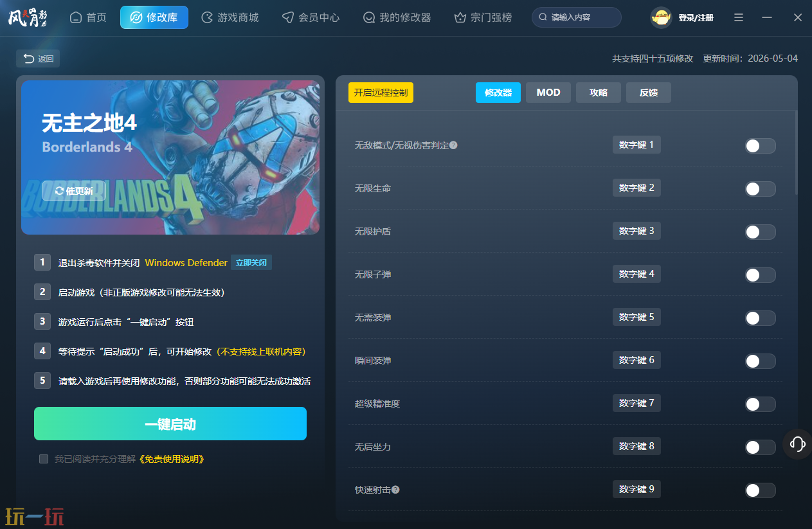Click the search magnifier icon
The height and width of the screenshot is (529, 812).
coord(543,17)
